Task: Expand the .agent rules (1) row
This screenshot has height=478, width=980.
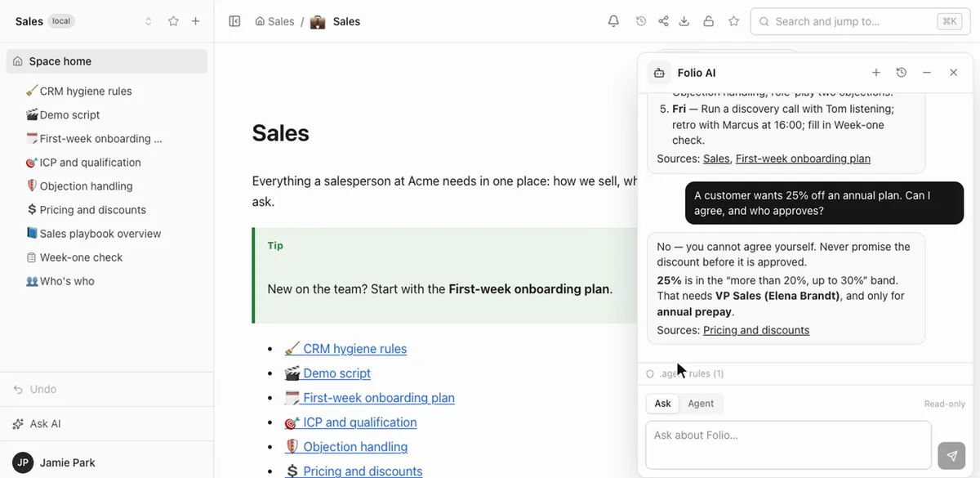Action: [684, 373]
